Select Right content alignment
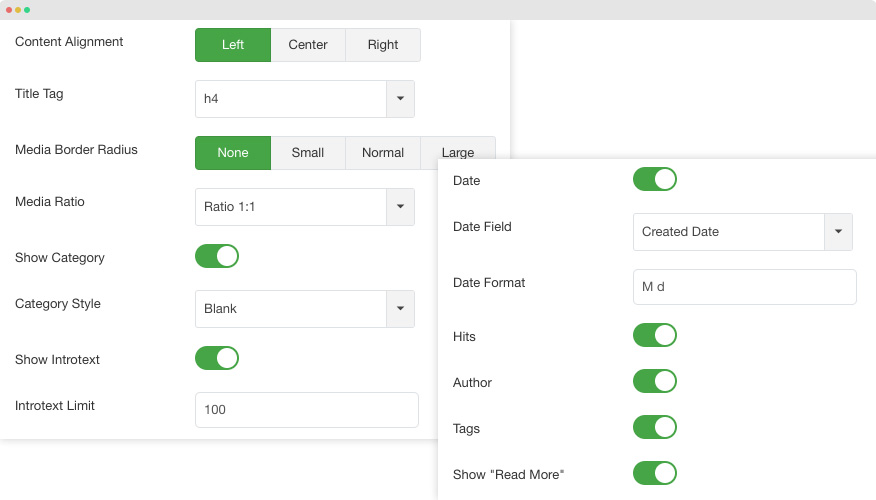This screenshot has height=500, width=876. [x=383, y=45]
